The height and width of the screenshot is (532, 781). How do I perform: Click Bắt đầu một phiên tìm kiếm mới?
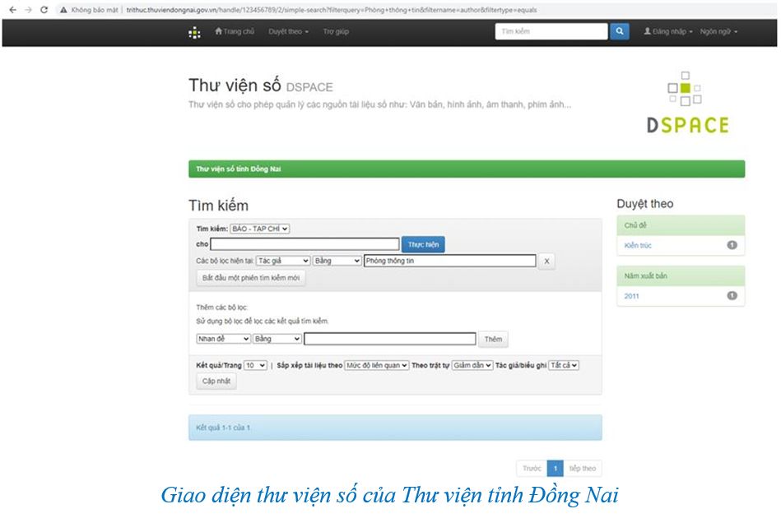click(251, 278)
